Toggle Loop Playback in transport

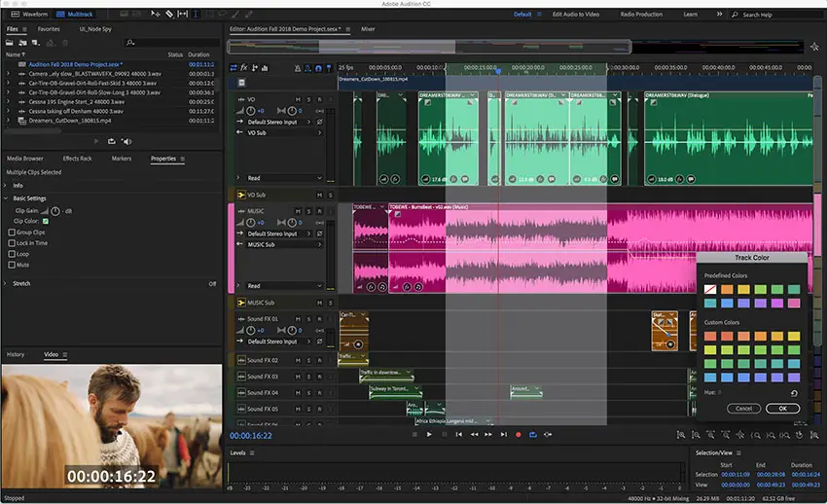click(533, 434)
